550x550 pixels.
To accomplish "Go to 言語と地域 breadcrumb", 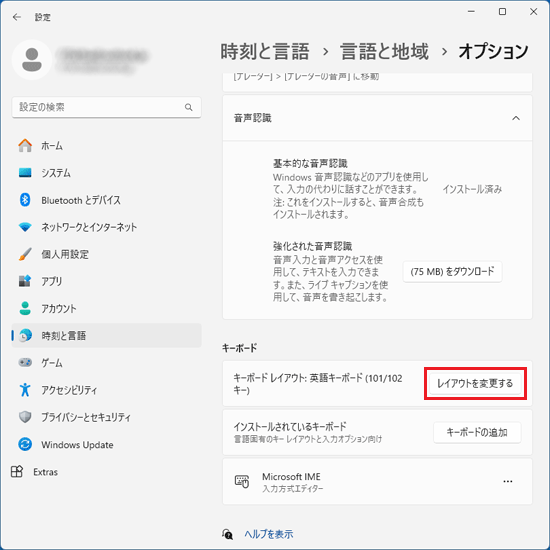I will point(384,52).
